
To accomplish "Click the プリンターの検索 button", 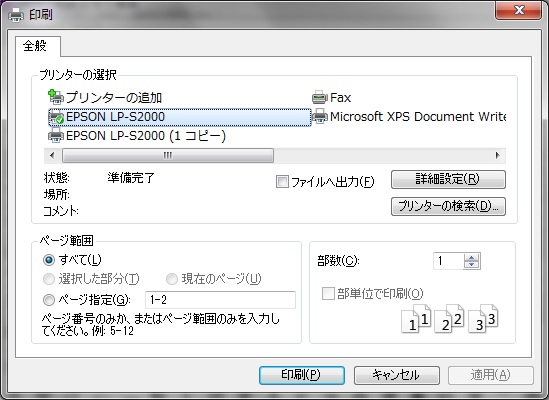I will tap(448, 206).
